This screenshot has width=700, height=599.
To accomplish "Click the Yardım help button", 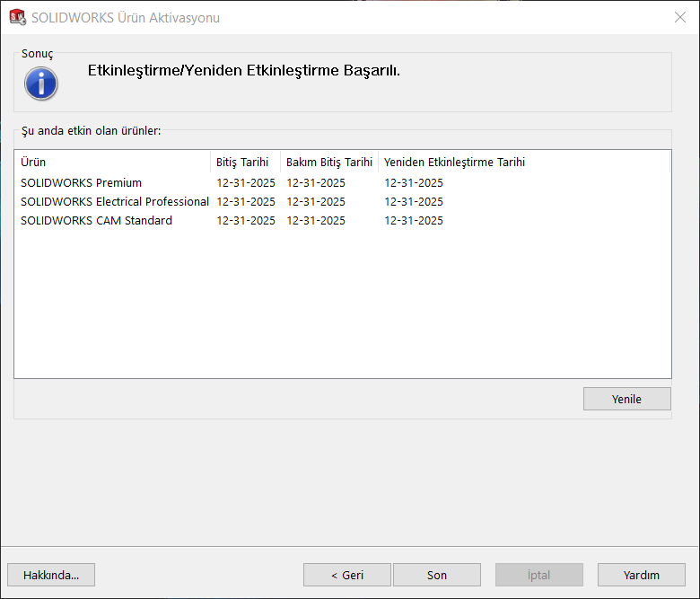I will [x=641, y=575].
